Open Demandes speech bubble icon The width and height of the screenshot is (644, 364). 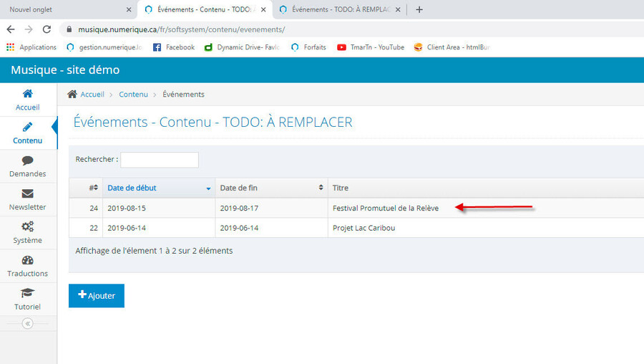(x=27, y=161)
